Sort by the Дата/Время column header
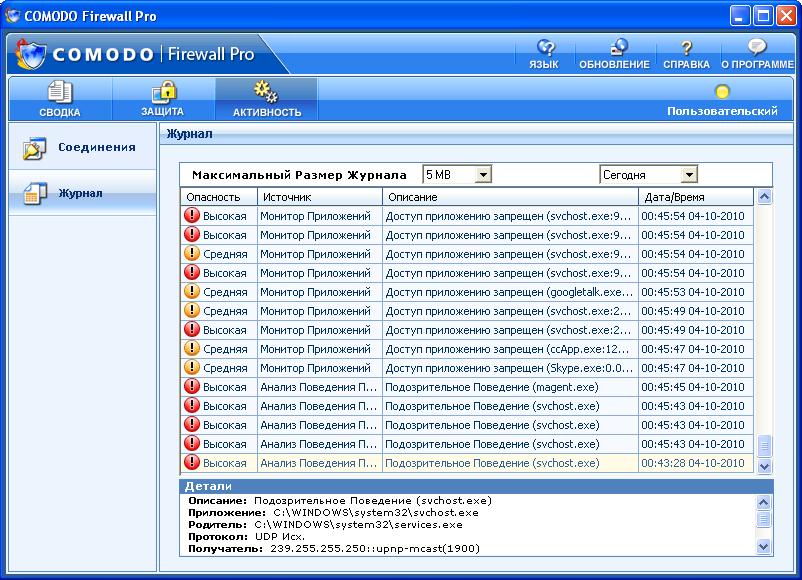Image resolution: width=802 pixels, height=580 pixels. coord(696,197)
